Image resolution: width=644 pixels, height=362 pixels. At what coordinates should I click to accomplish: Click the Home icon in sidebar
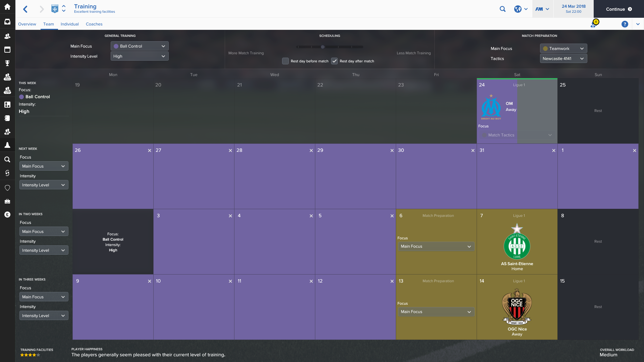(x=7, y=7)
